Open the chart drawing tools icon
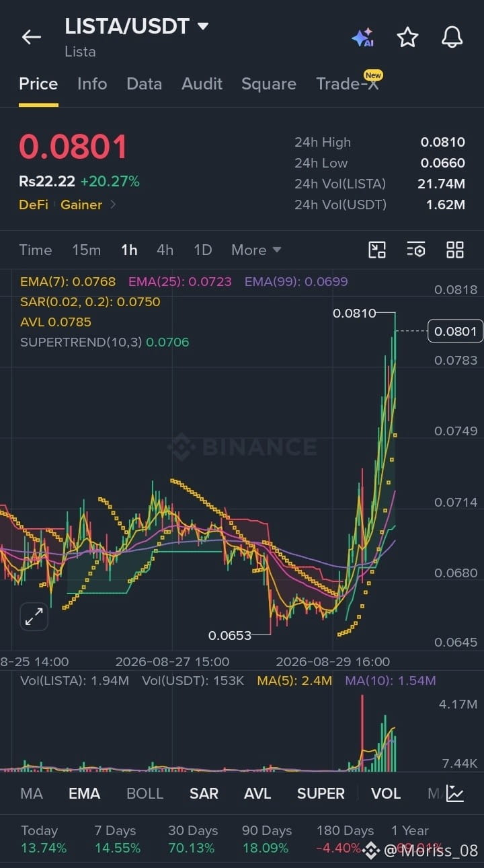The width and height of the screenshot is (484, 868). (377, 250)
